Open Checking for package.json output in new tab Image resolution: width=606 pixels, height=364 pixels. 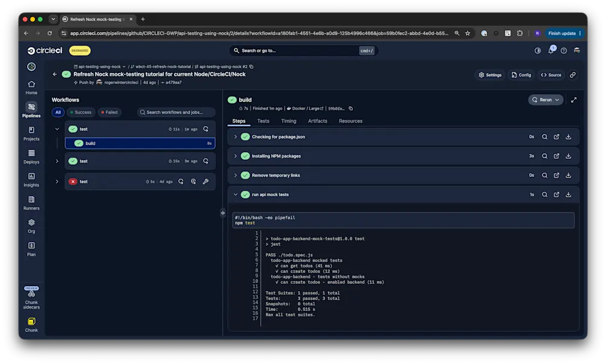(x=556, y=136)
